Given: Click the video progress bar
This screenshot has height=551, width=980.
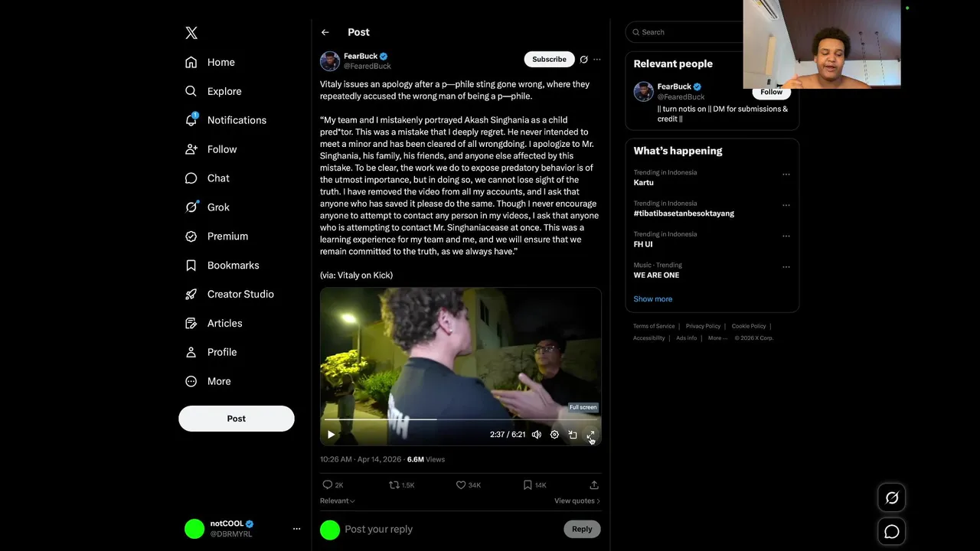Looking at the screenshot, I should point(460,419).
